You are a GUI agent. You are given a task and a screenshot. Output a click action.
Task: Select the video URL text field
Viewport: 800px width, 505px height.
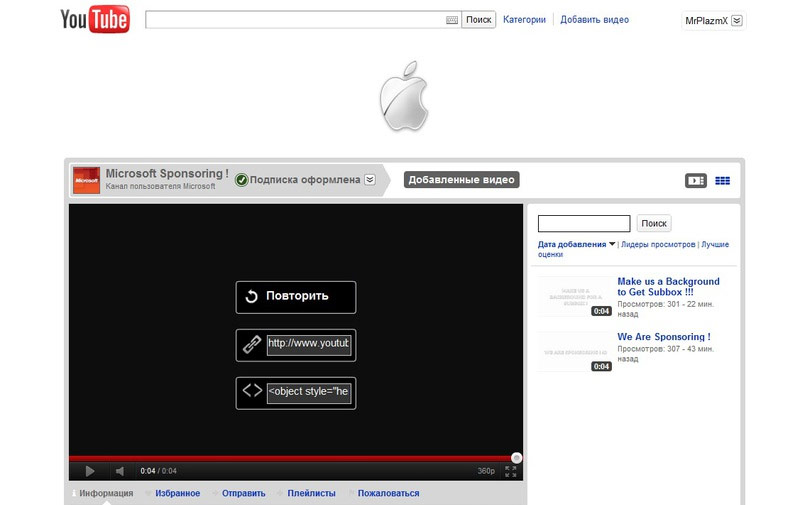pyautogui.click(x=309, y=344)
